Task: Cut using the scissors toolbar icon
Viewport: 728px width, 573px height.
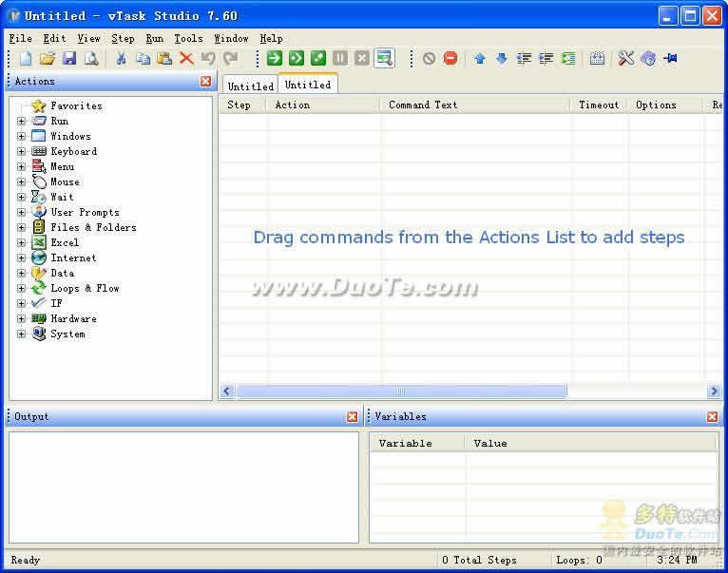Action: pos(122,59)
